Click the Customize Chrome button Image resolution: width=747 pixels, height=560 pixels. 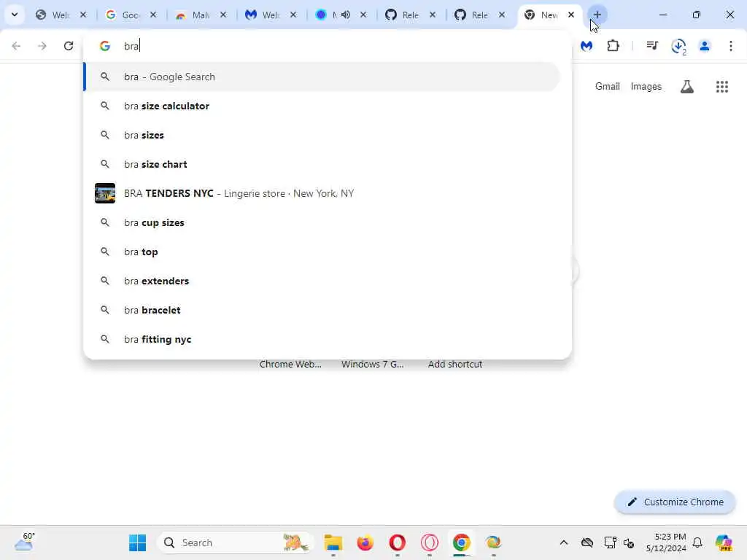[x=675, y=502]
